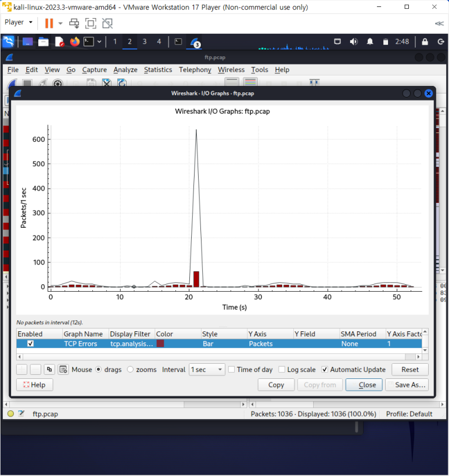Click the red bar at 21 seconds
The image size is (449, 476).
pyautogui.click(x=196, y=279)
